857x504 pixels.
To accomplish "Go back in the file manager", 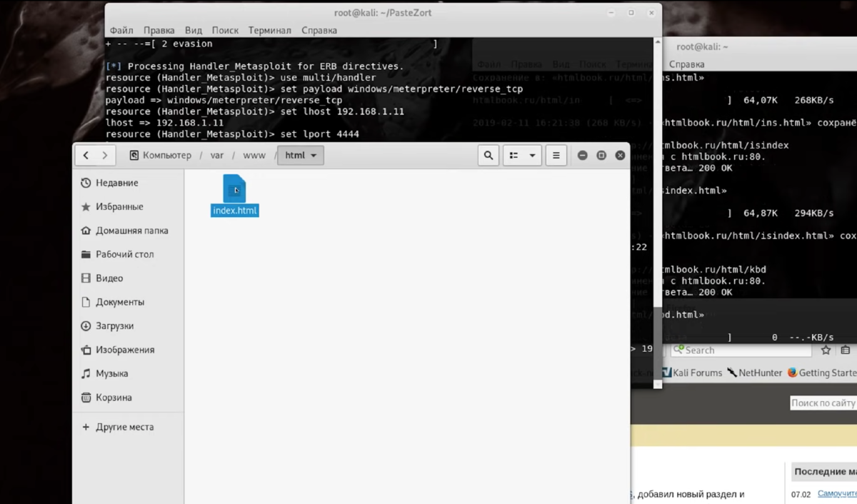I will [x=86, y=155].
